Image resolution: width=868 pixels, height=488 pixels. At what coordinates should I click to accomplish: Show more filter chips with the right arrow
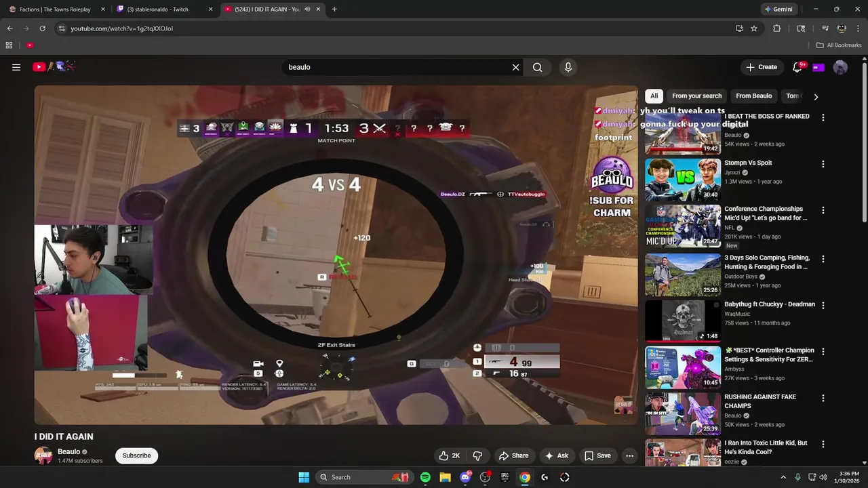(816, 96)
